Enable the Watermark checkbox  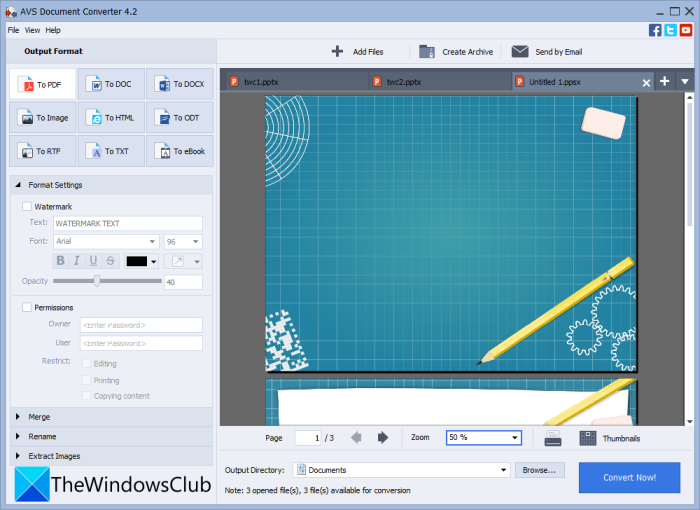27,206
